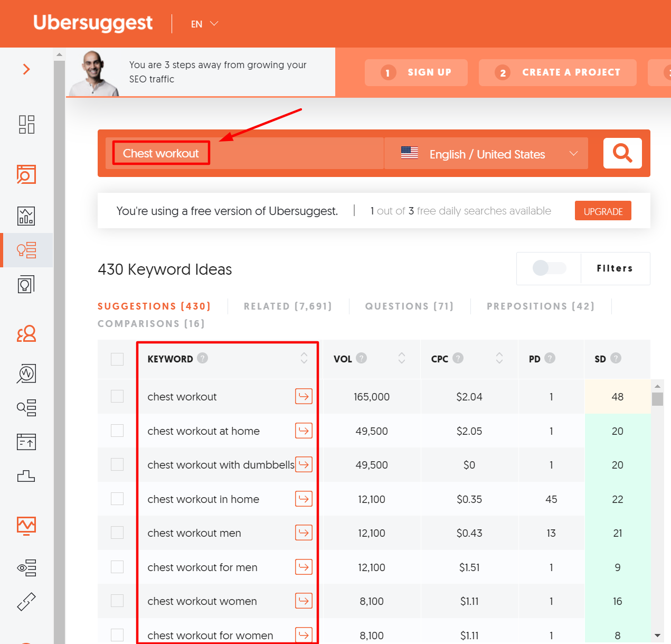Open the top pages upload icon in the sidebar
This screenshot has height=644, width=671.
coord(26,442)
